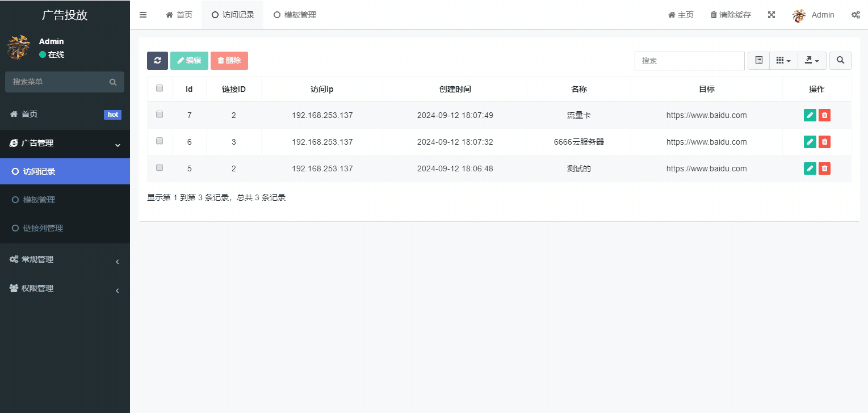Sort by the 创建时间 column header
Screen dimensions: 868x413
coord(455,89)
